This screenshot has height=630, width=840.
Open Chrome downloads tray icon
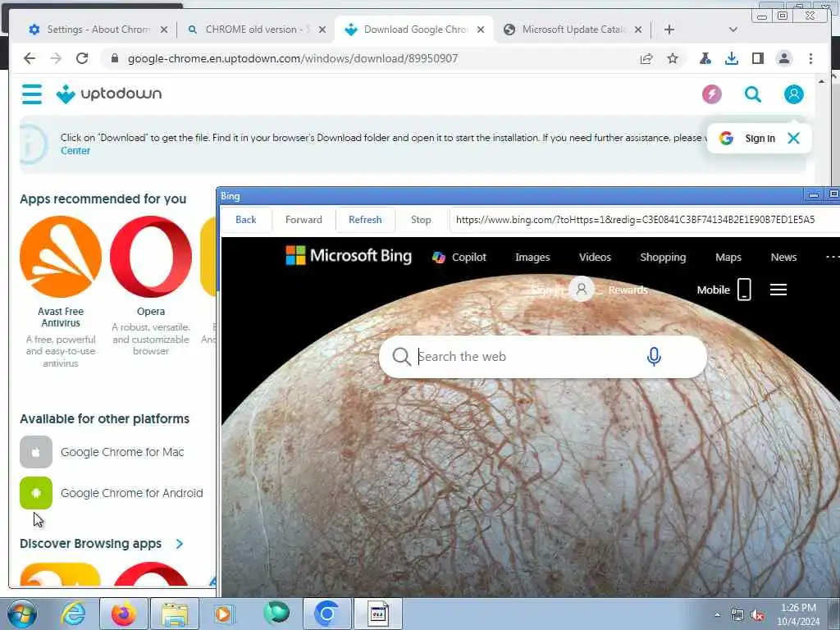tap(731, 58)
